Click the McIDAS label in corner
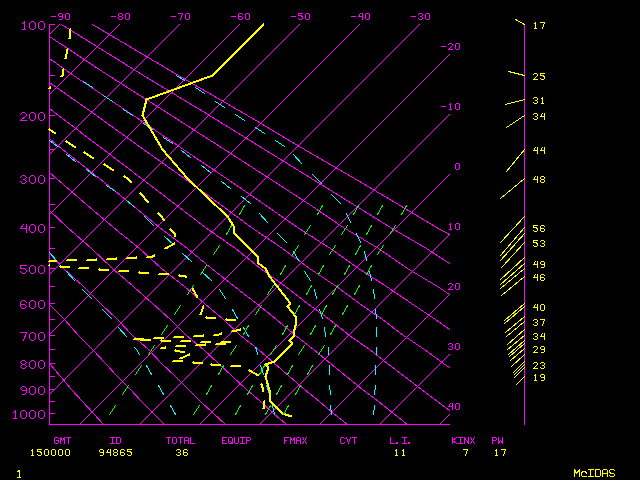The height and width of the screenshot is (480, 640). (x=594, y=472)
